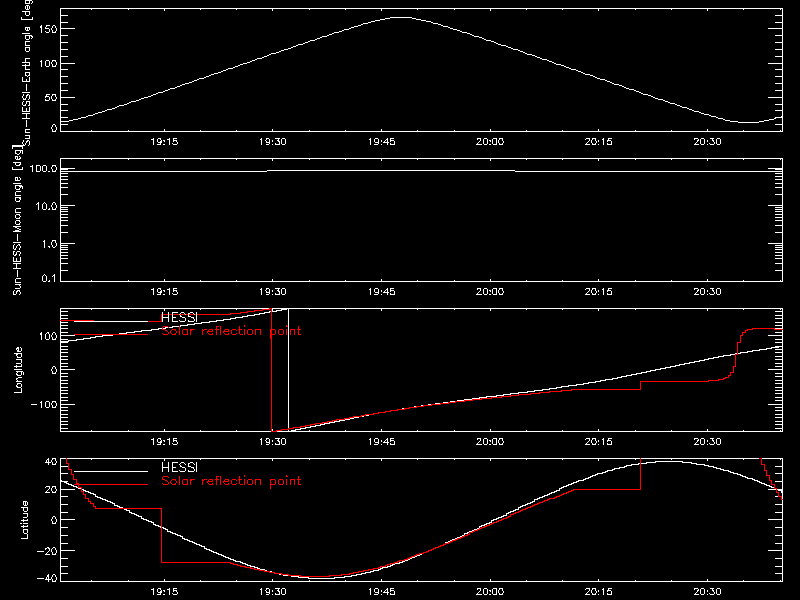Click the 100 tick label in Longitude plot
The height and width of the screenshot is (600, 800).
tap(47, 336)
